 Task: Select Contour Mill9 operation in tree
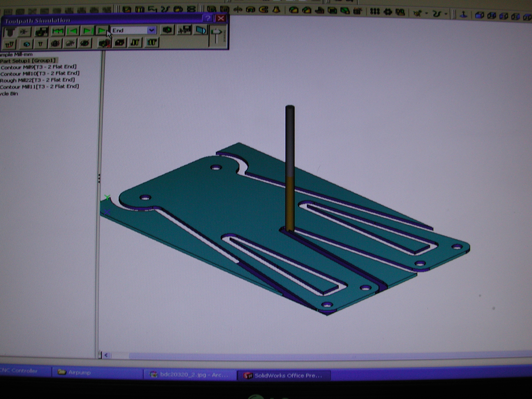pos(38,67)
